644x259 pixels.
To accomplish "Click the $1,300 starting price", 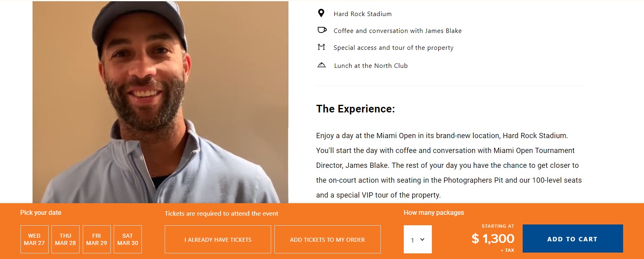I will (493, 239).
